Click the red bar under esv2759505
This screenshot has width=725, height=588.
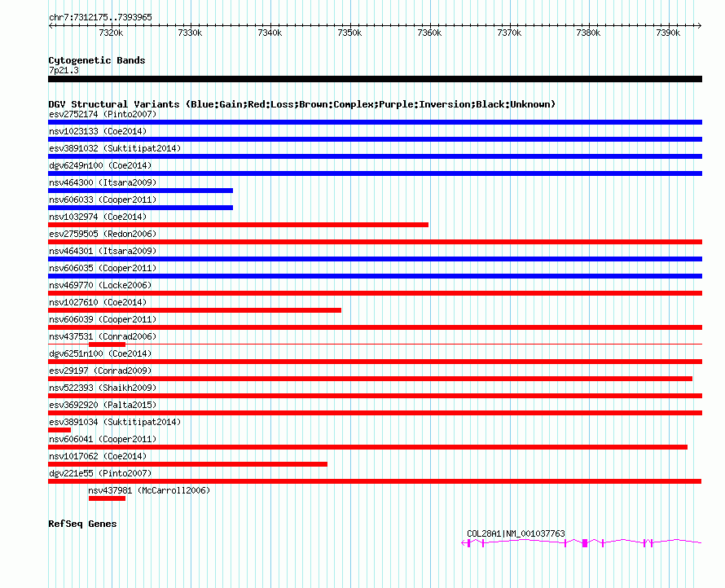tap(375, 242)
